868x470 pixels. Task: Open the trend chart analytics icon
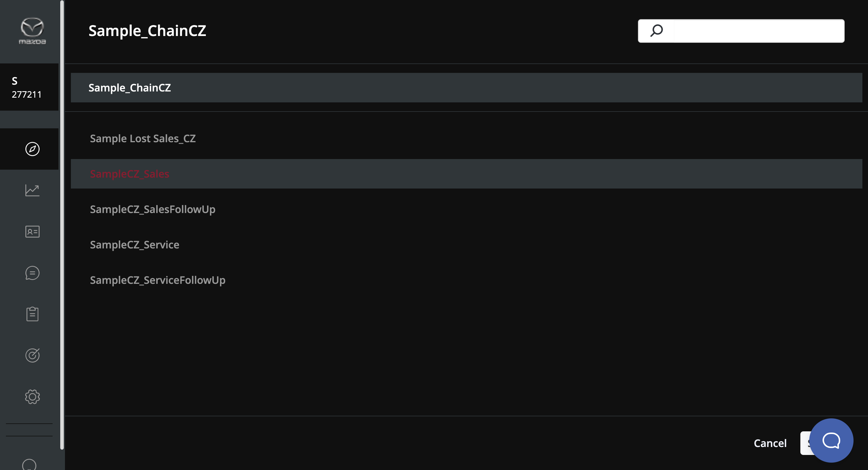point(32,190)
